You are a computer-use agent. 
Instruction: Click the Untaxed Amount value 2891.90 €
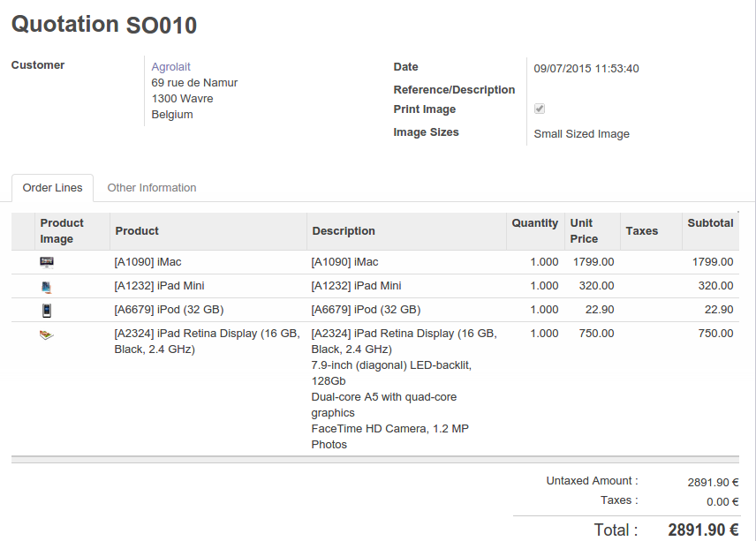713,483
